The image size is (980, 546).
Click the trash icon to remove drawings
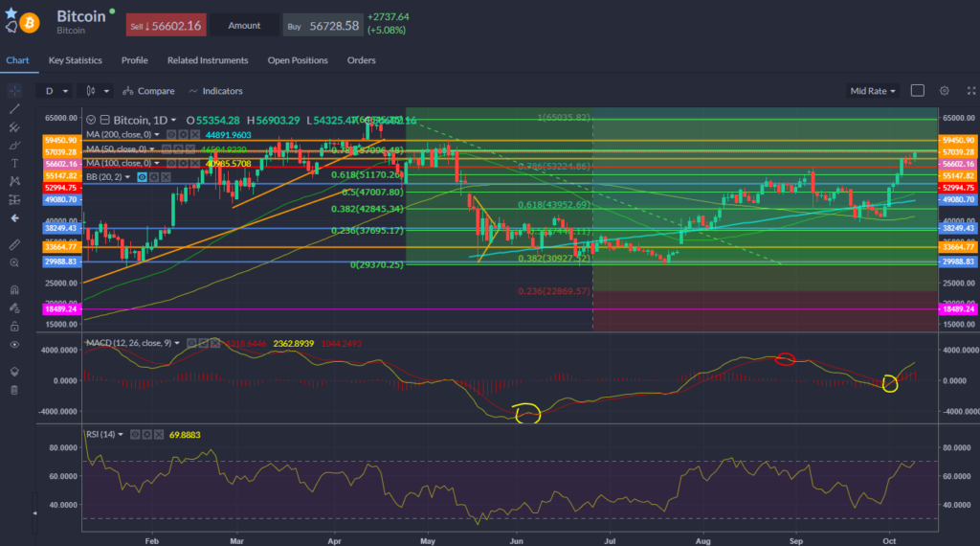pos(14,390)
